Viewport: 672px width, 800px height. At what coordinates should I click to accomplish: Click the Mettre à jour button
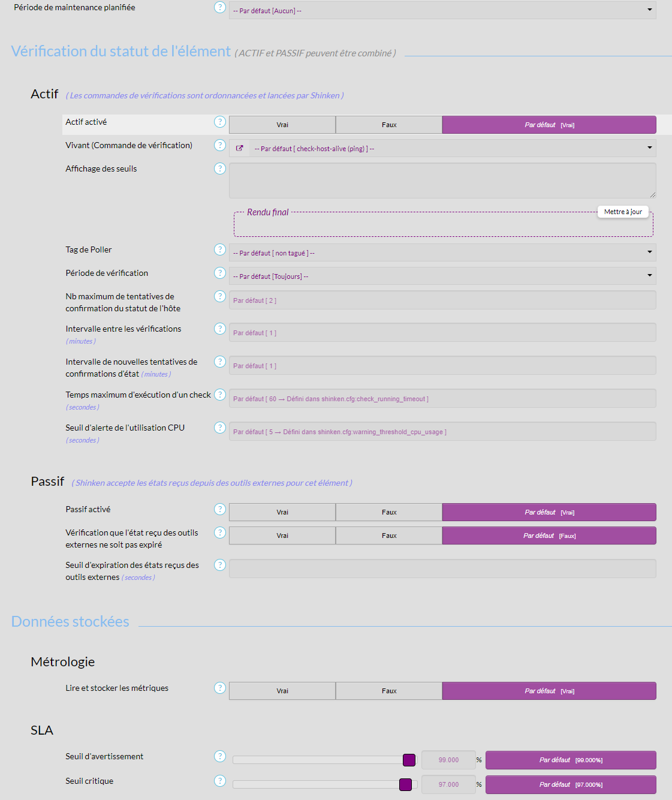pos(623,212)
